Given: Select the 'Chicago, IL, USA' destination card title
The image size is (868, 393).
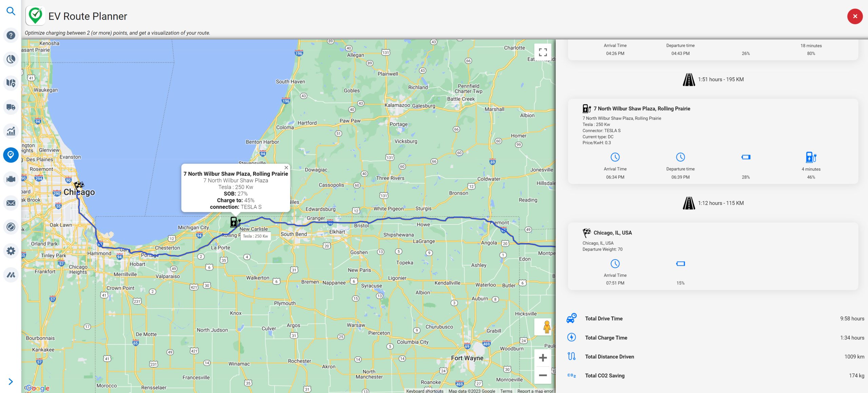Looking at the screenshot, I should pyautogui.click(x=612, y=233).
